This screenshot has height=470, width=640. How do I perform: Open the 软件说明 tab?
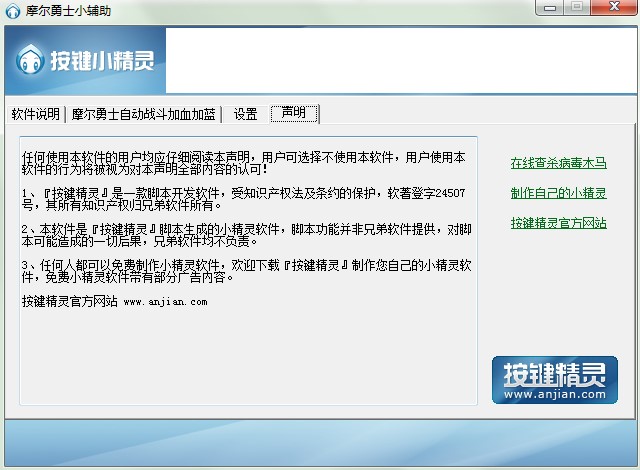[x=36, y=114]
